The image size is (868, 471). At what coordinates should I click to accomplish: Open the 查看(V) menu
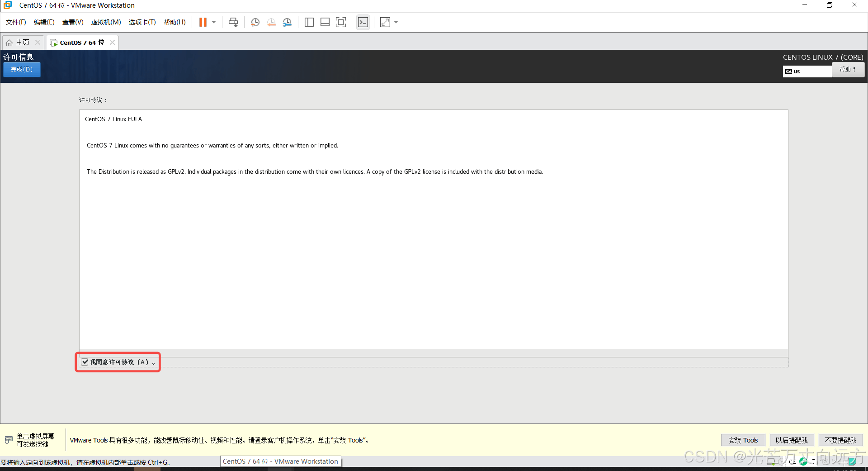coord(73,22)
